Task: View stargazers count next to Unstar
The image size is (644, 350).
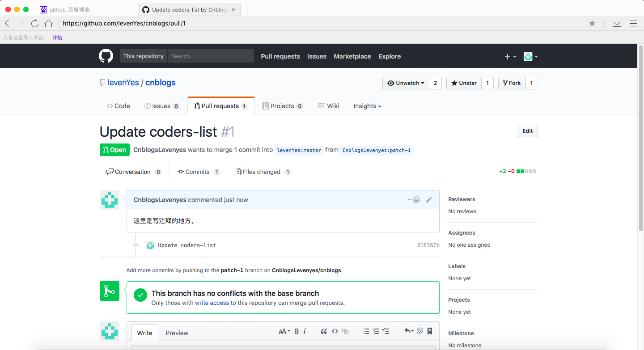Action: (x=487, y=83)
